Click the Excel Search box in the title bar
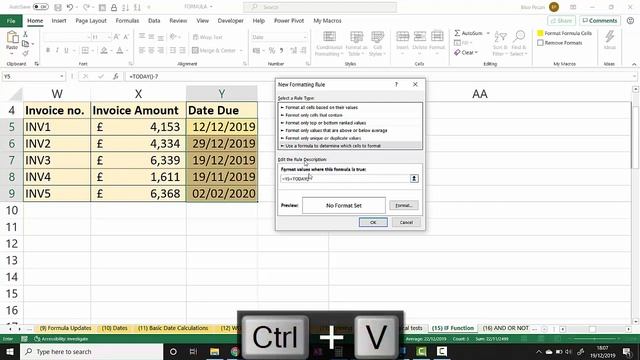 tap(320, 7)
